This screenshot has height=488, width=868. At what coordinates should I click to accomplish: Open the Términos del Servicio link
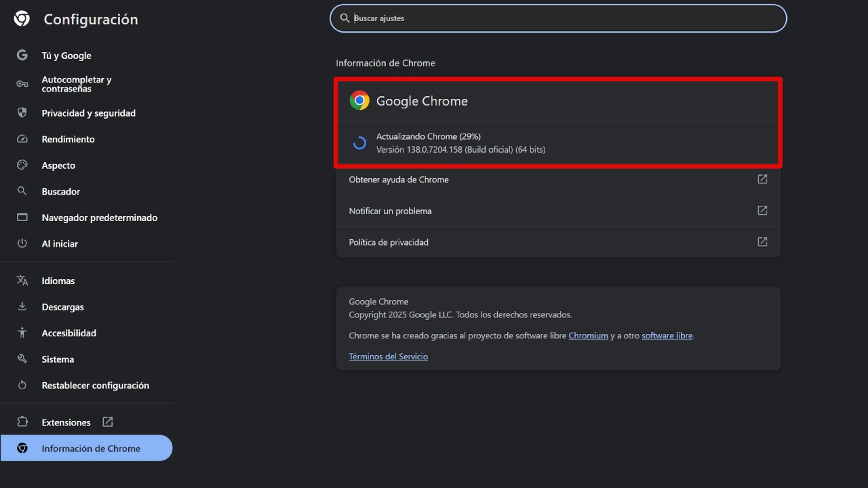tap(388, 356)
